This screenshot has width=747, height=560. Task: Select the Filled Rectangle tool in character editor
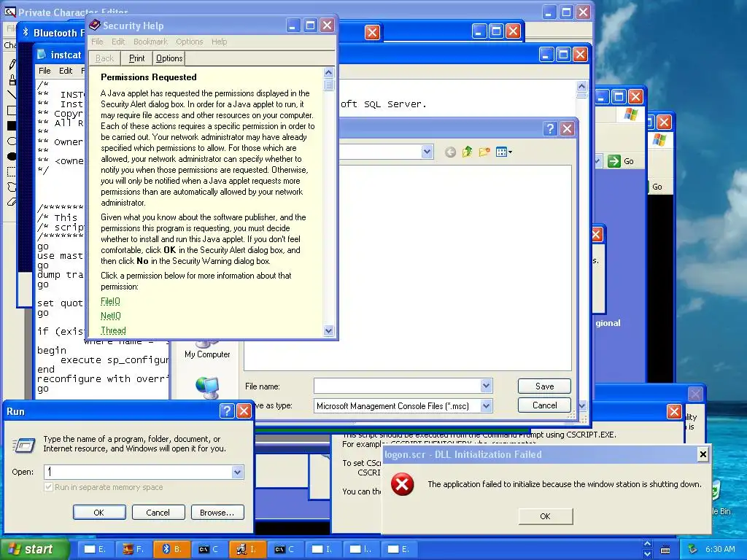point(12,125)
